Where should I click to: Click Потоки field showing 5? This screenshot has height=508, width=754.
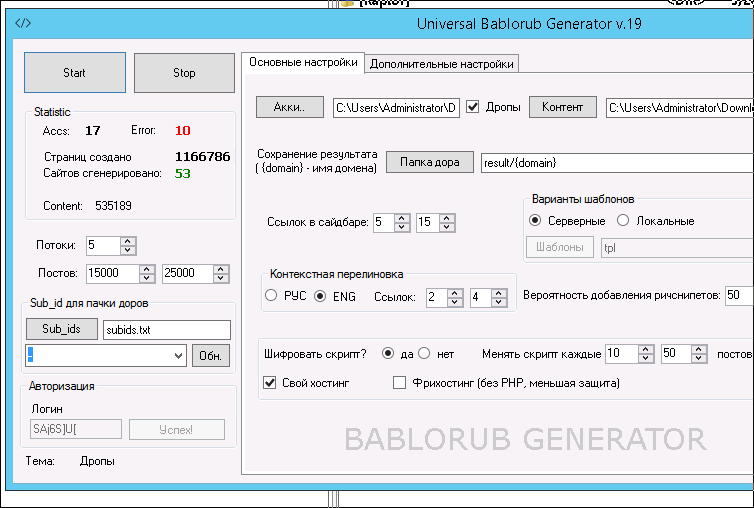(x=103, y=246)
